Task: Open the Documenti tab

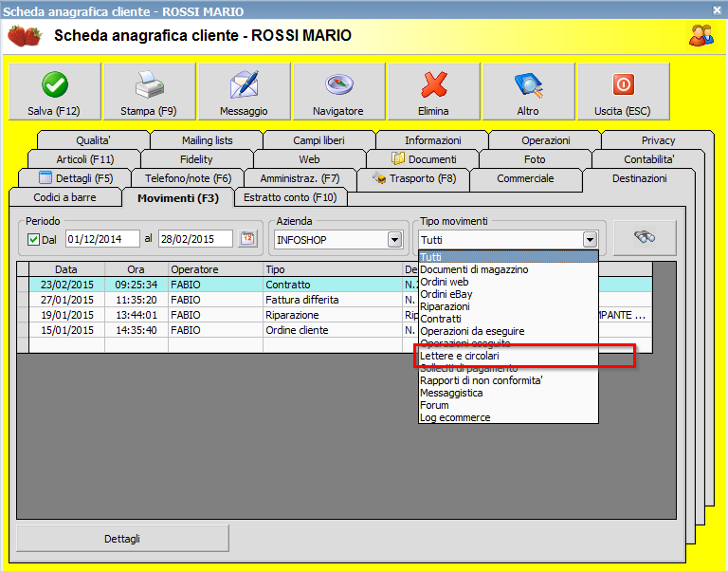Action: [x=424, y=159]
